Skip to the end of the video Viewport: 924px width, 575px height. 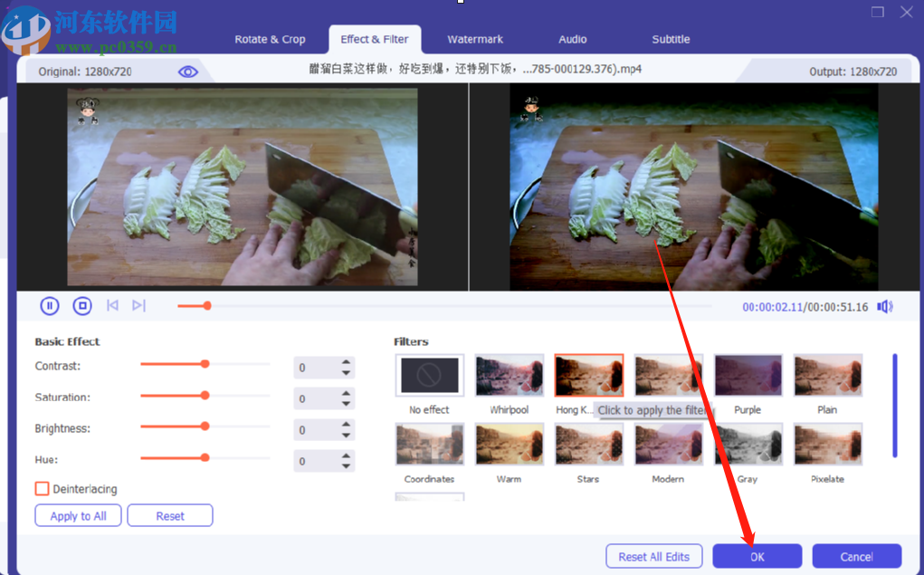pos(138,305)
